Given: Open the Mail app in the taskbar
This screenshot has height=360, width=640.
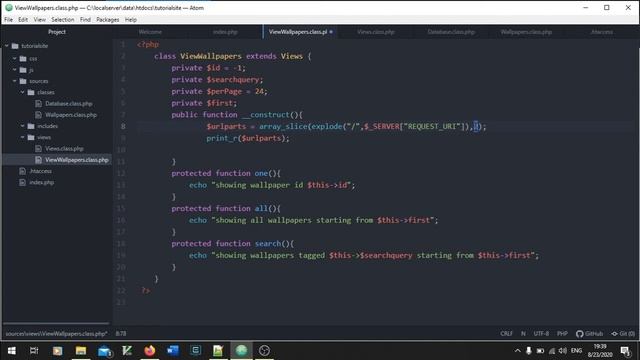Looking at the screenshot, I should pyautogui.click(x=104, y=351).
